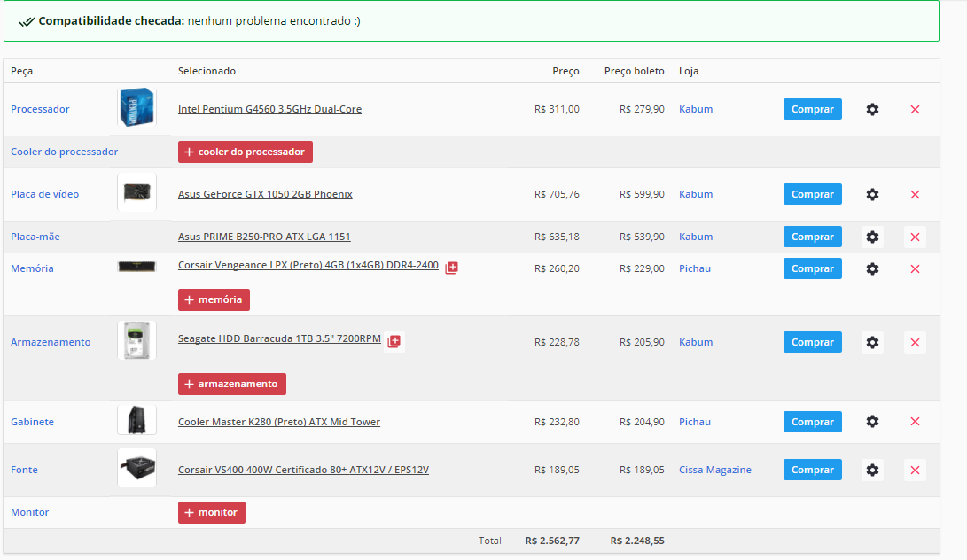Open the Cooler do processador category link
This screenshot has height=560, width=967.
tap(64, 152)
